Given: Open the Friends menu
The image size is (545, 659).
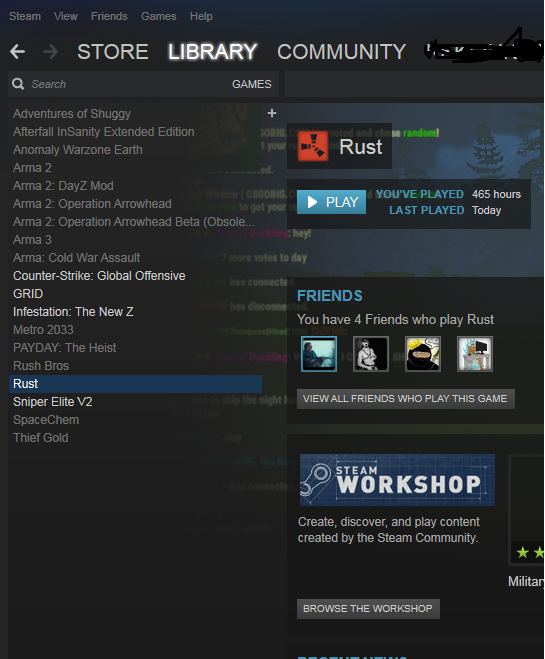Looking at the screenshot, I should tap(109, 16).
